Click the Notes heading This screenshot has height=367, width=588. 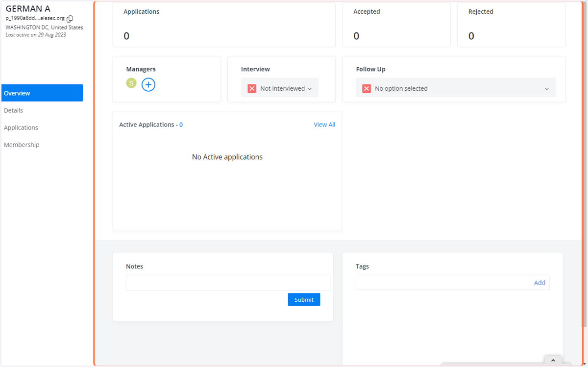(x=134, y=266)
